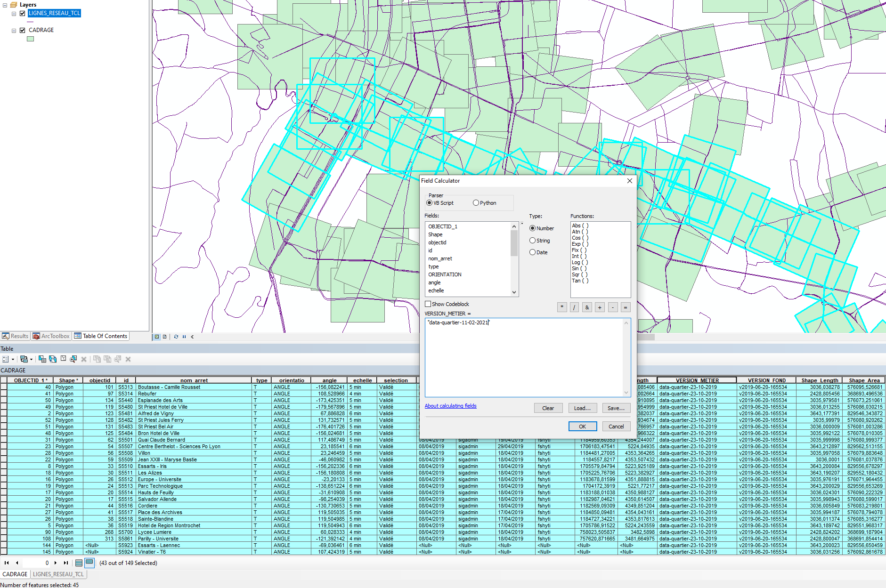Open the About calculating fields link

450,406
